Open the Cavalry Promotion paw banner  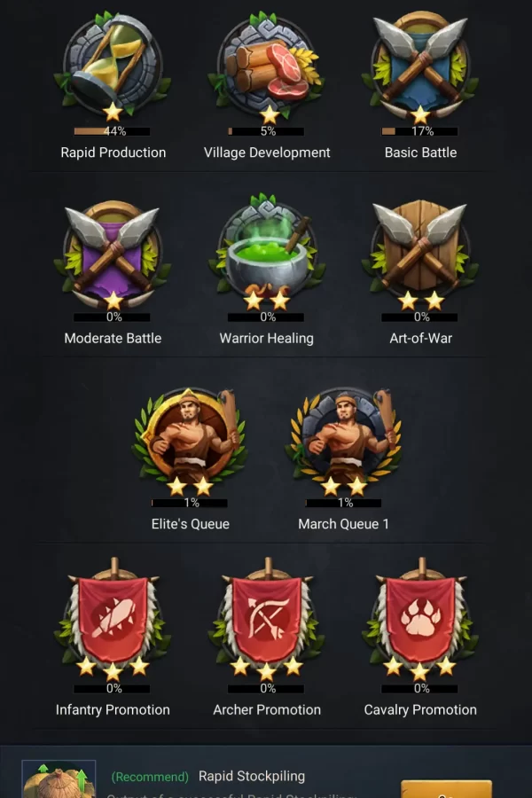[420, 618]
